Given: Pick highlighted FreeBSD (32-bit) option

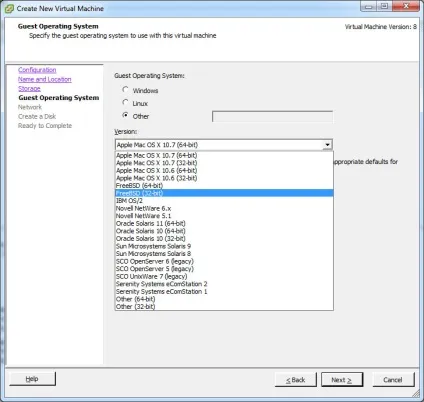Looking at the screenshot, I should pos(224,193).
